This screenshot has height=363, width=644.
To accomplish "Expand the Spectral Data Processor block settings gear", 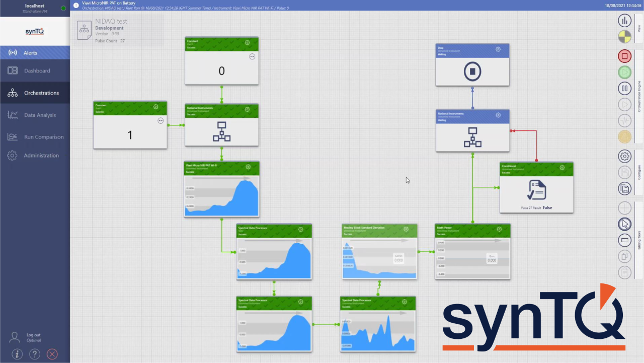I will point(300,229).
